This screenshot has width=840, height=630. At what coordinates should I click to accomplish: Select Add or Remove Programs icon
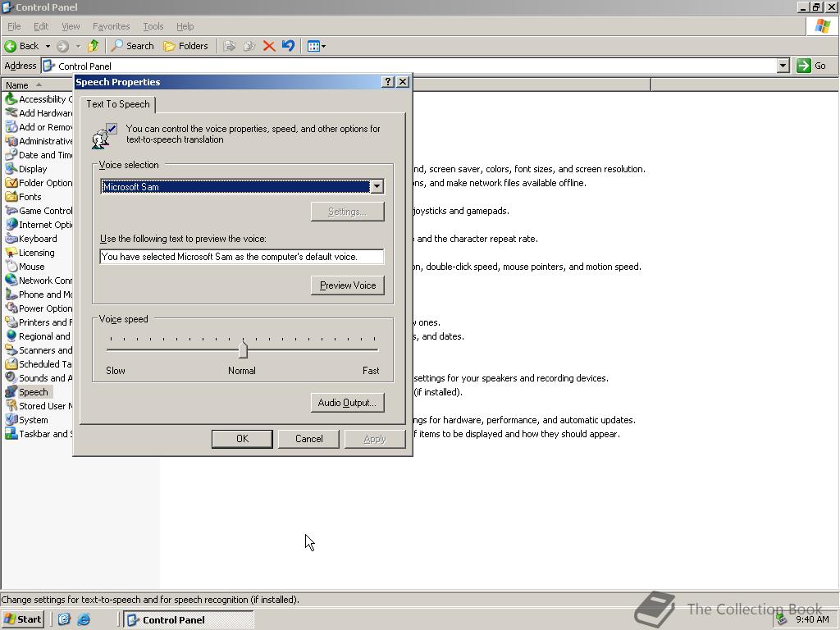pos(11,127)
